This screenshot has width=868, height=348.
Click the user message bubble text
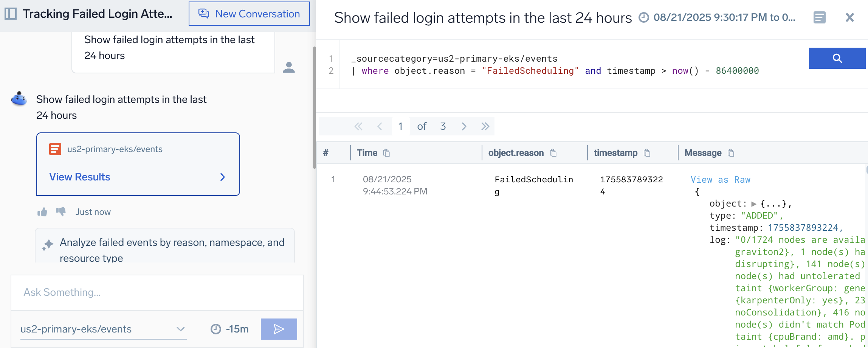(169, 48)
